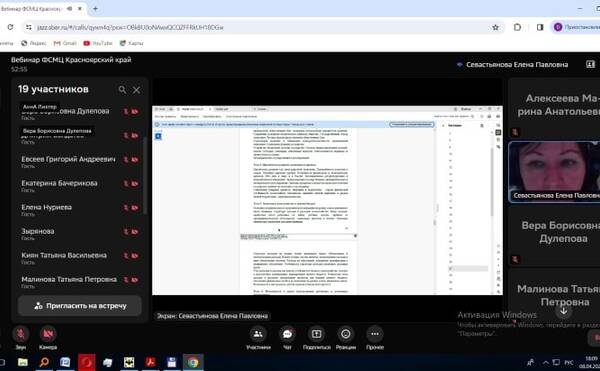The width and height of the screenshot is (600, 371).
Task: Search participants with the magnifier icon
Action: coord(122,90)
